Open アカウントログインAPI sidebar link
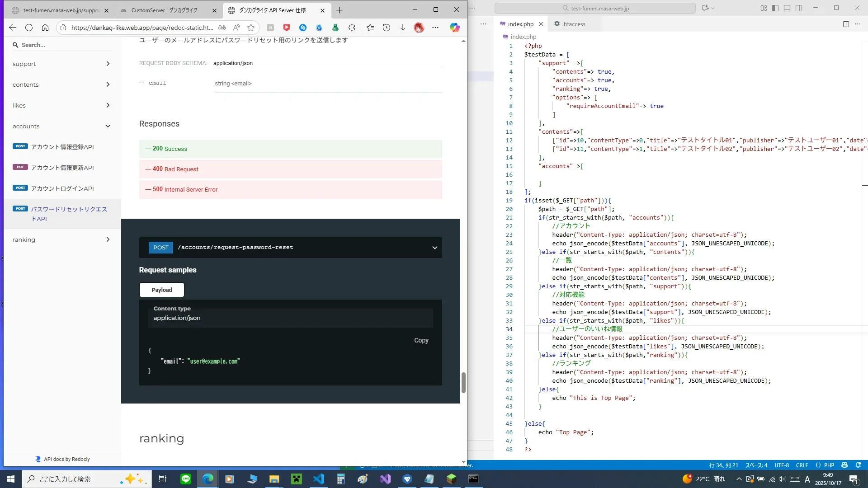Image resolution: width=868 pixels, height=488 pixels. [62, 188]
